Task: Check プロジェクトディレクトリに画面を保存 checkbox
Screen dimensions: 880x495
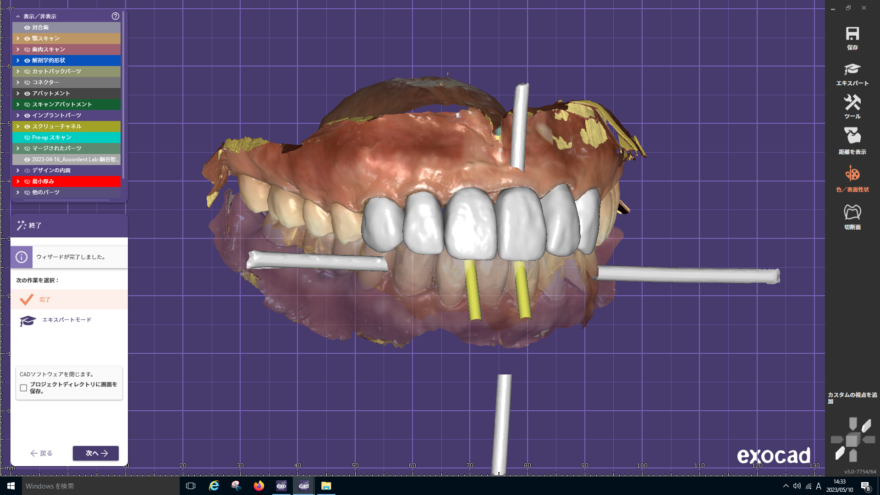Action: (24, 387)
